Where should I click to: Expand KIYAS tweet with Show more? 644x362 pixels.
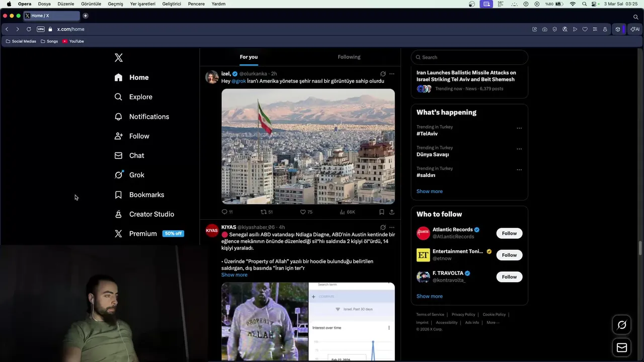click(234, 275)
